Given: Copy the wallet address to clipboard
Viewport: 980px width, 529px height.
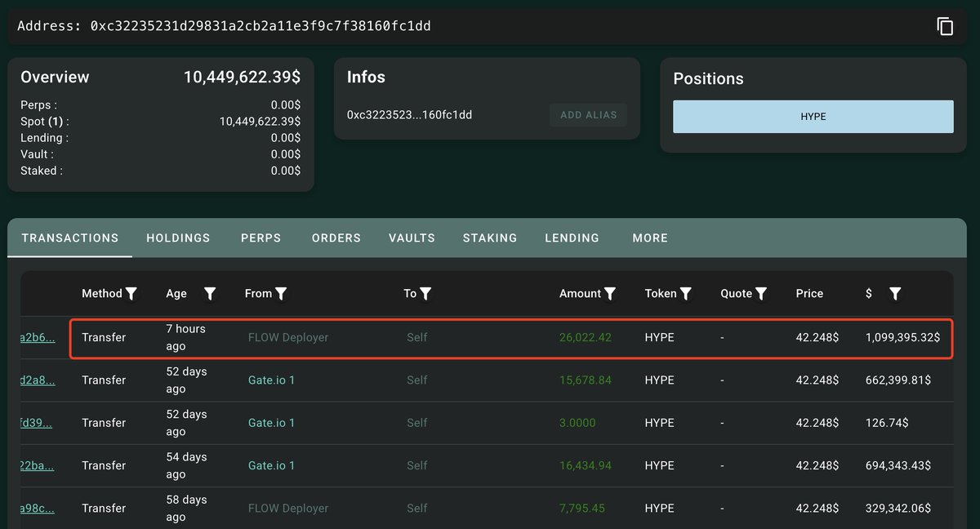Looking at the screenshot, I should coord(945,25).
